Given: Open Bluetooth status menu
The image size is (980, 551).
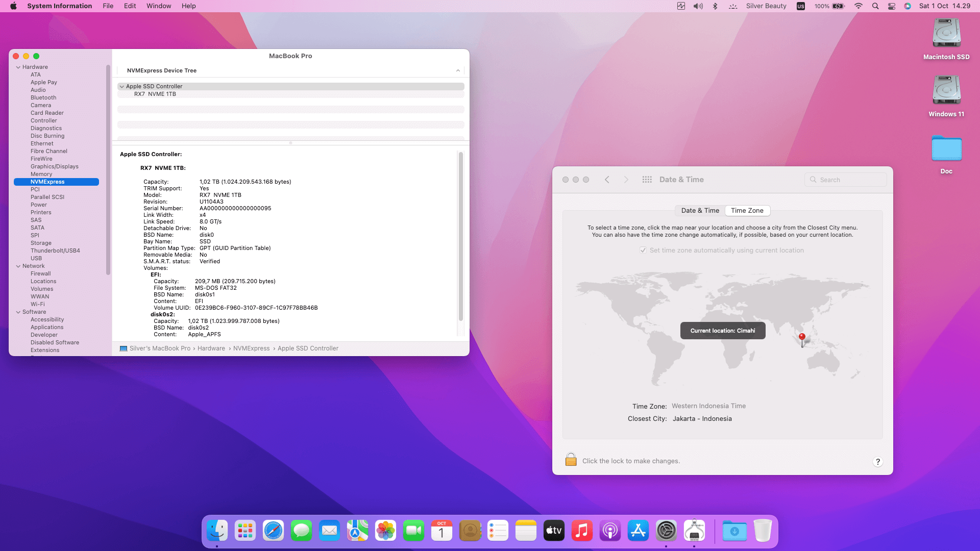Looking at the screenshot, I should pyautogui.click(x=715, y=6).
